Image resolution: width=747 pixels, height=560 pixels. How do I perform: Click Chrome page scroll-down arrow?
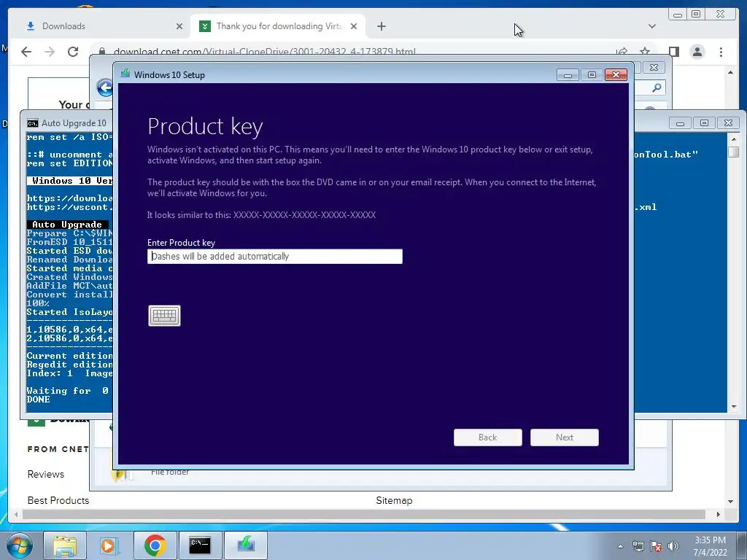(x=730, y=502)
